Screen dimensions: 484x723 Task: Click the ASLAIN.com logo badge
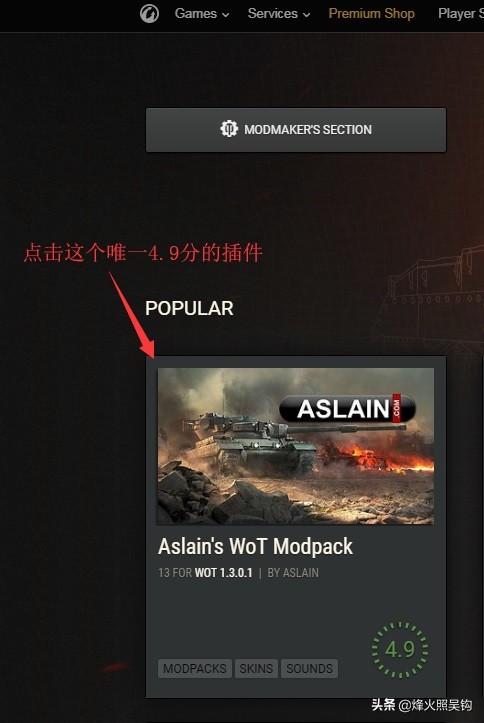click(347, 408)
